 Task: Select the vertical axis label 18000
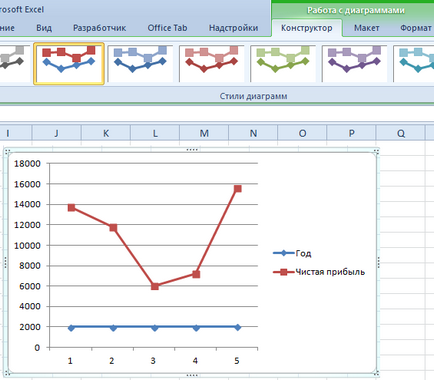(27, 164)
